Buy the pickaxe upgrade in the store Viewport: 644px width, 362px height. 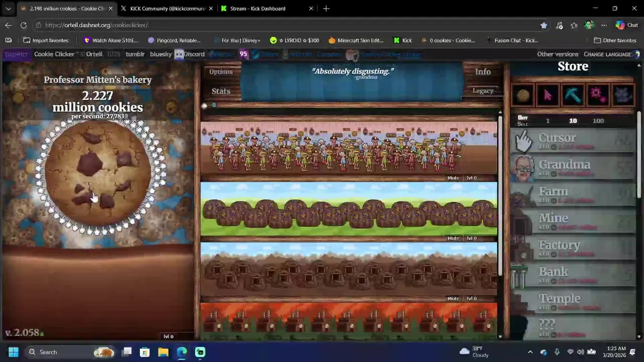coord(573,95)
